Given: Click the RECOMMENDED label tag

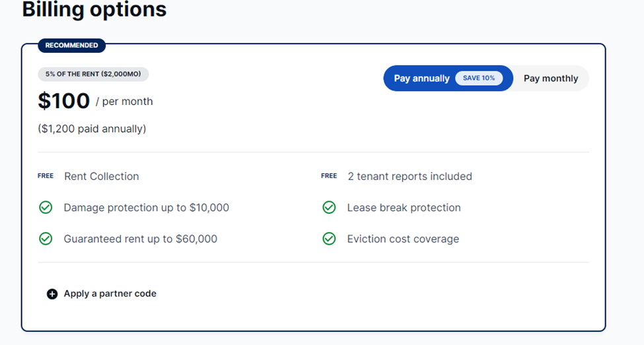Looking at the screenshot, I should coord(71,45).
